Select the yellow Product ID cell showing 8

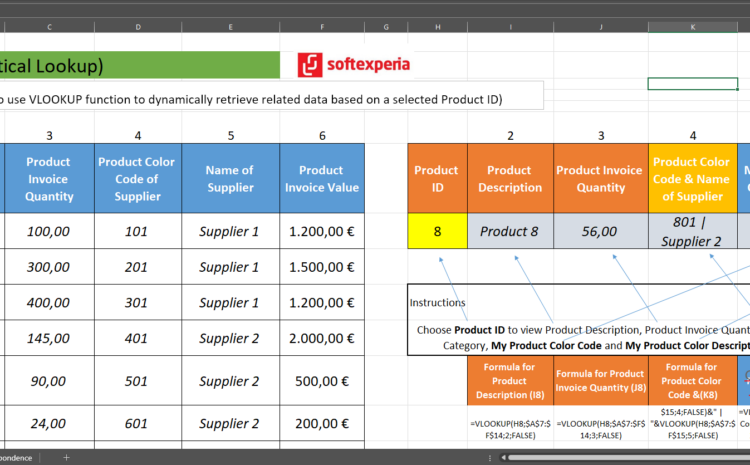(438, 231)
